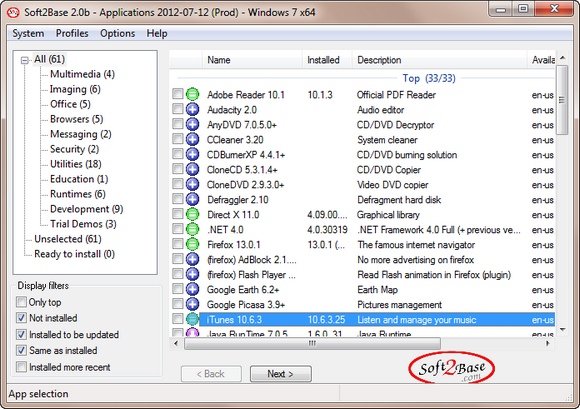Click the Soft2Base.com logo
Screen dimensions: 580x409
451,368
